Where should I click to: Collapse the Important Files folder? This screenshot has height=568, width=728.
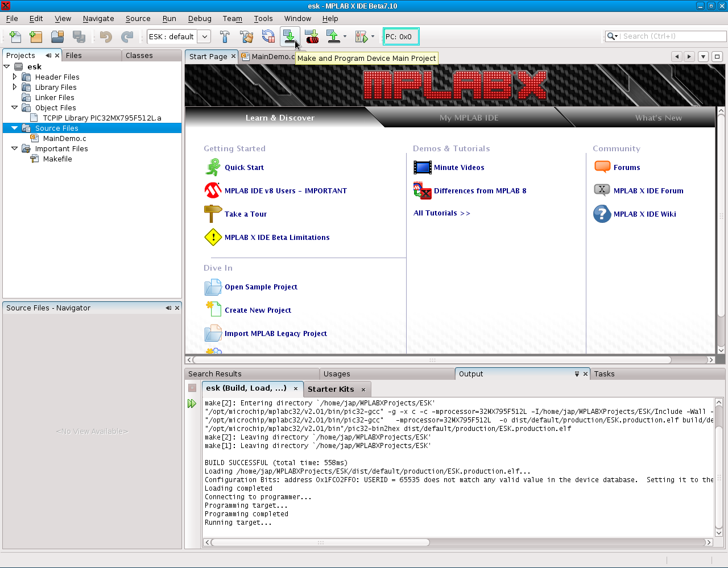pyautogui.click(x=15, y=148)
